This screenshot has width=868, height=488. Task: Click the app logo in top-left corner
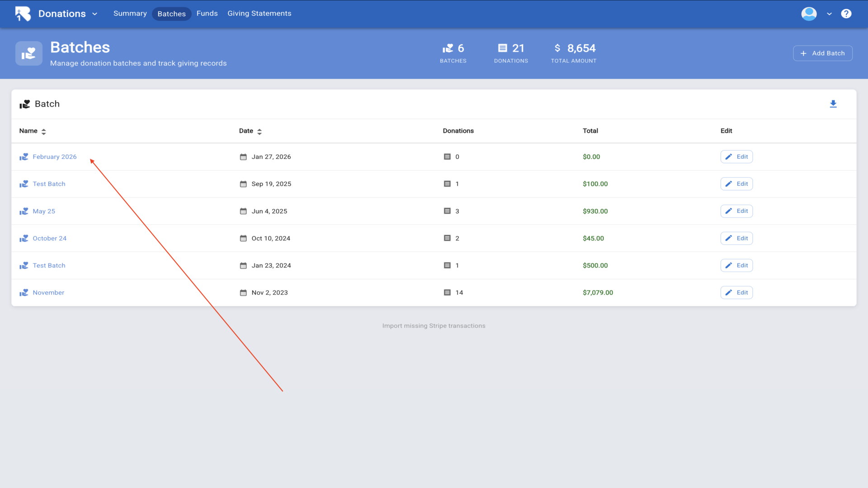(23, 14)
